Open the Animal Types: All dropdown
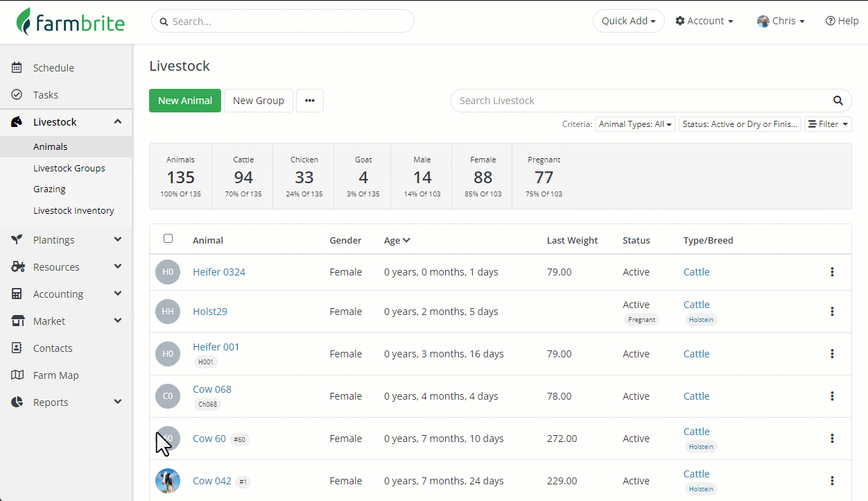Screen dimensions: 868x501 (x=635, y=124)
